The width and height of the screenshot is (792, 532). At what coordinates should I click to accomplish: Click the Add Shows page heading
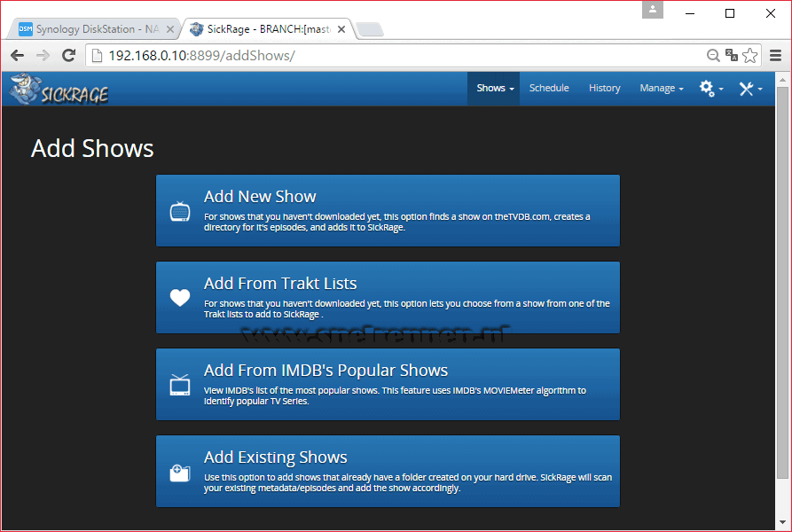click(x=92, y=148)
